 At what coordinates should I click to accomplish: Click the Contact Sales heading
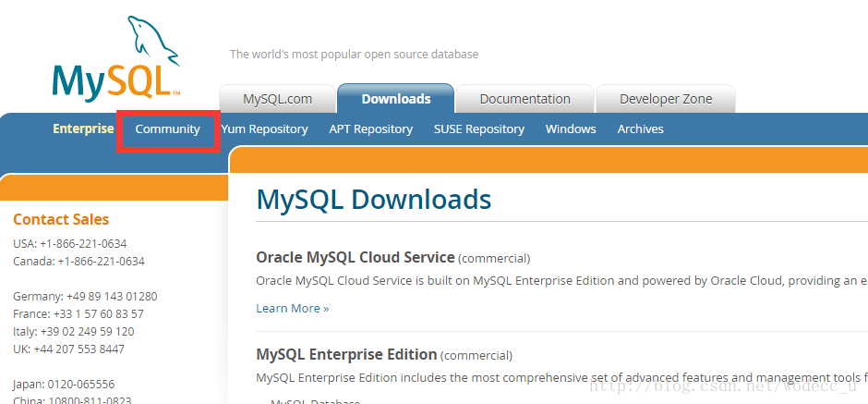click(x=61, y=219)
